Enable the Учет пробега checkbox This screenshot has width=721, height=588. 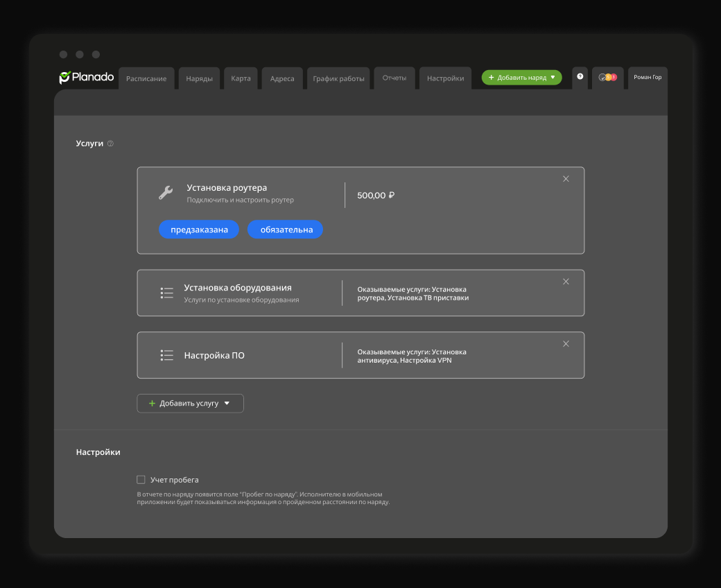[x=141, y=480]
